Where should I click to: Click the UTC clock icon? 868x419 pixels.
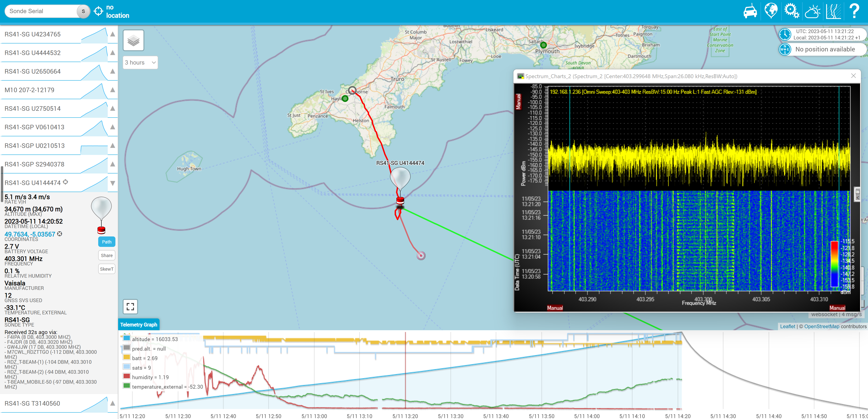(x=785, y=34)
